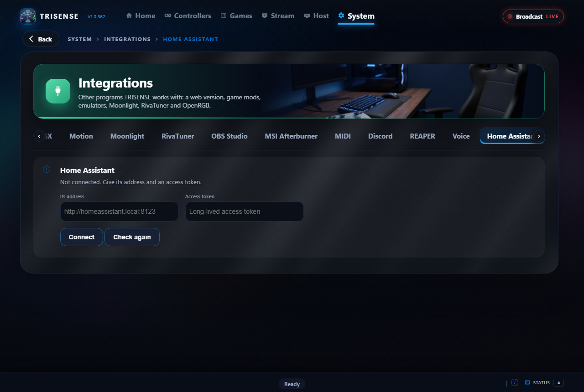Toggle the Broadcast LIVE button
Screen dimensions: 584x392
533,16
